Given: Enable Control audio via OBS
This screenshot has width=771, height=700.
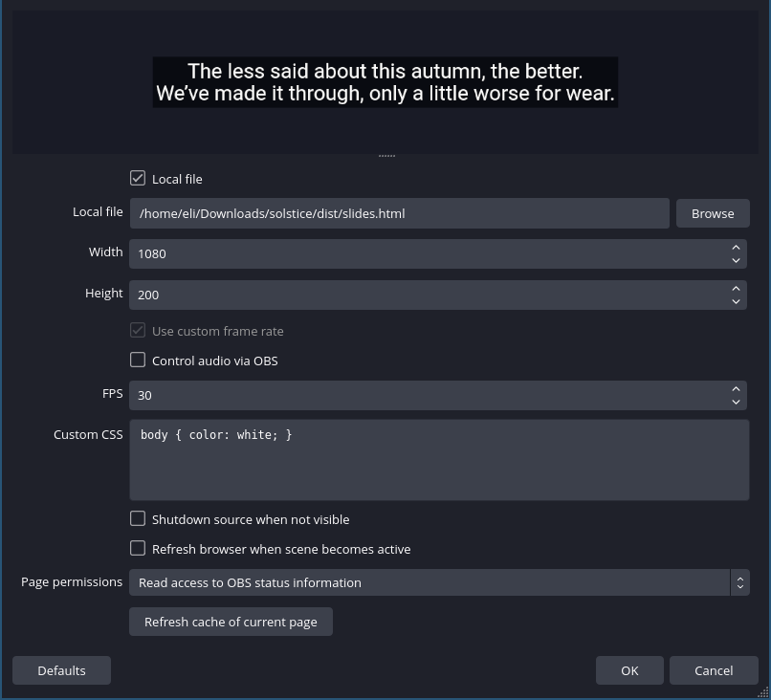Looking at the screenshot, I should [x=138, y=360].
